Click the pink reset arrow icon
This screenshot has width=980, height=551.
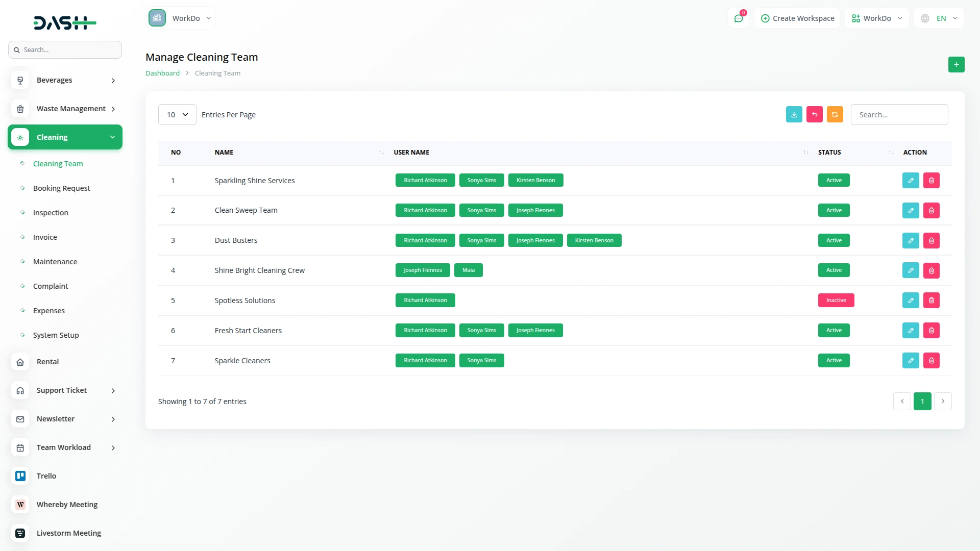point(814,115)
